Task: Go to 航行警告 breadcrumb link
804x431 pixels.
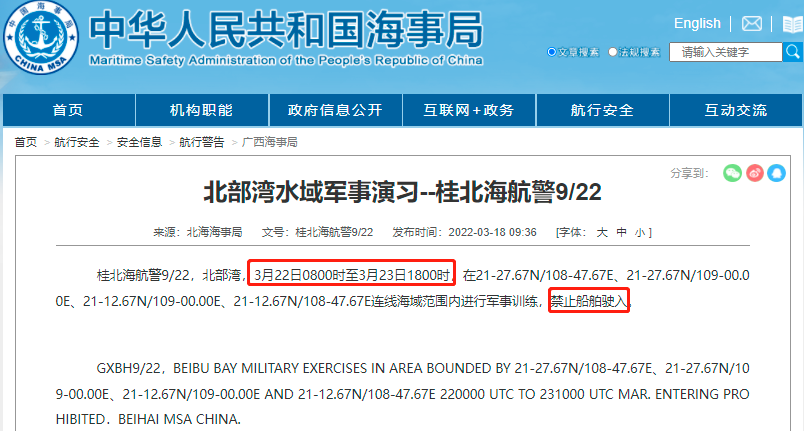Action: coord(202,142)
